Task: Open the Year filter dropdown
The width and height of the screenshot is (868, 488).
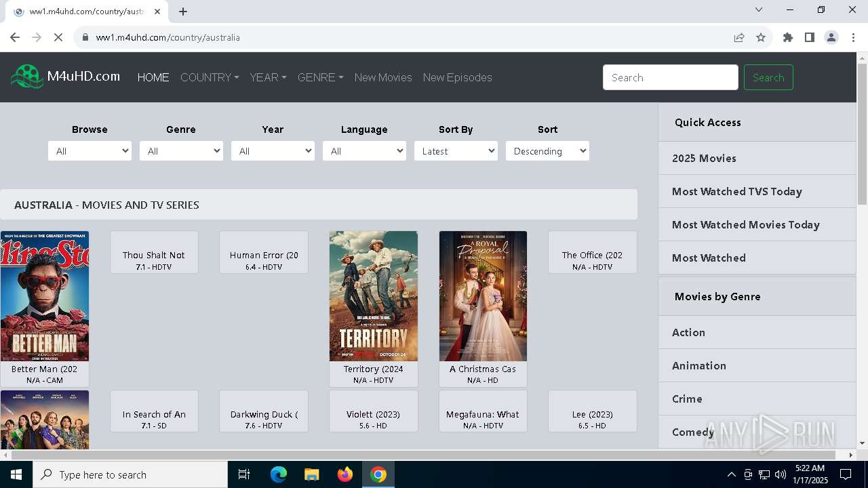Action: tap(273, 151)
